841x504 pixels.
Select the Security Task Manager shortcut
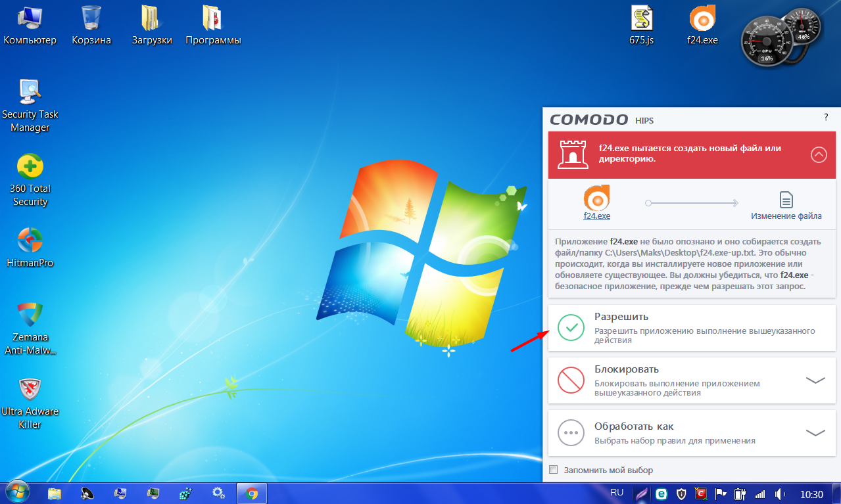click(x=30, y=105)
